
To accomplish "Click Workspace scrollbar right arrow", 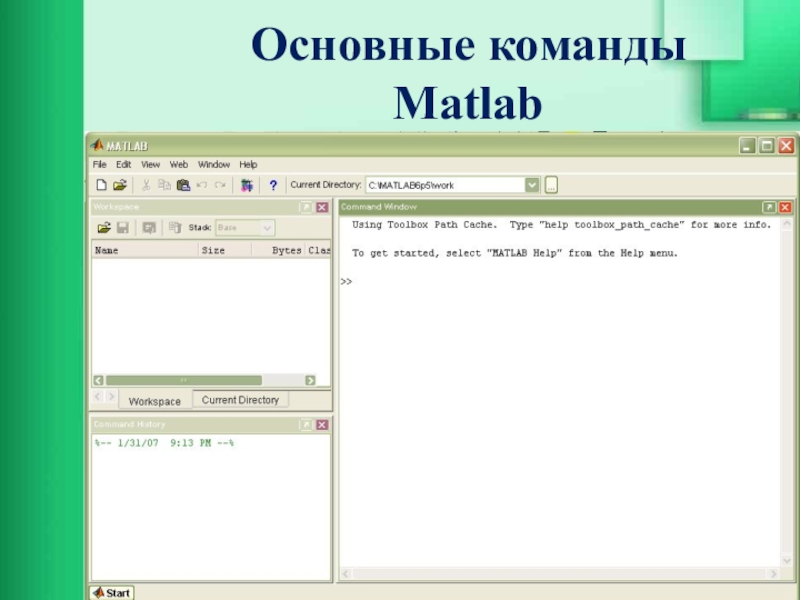I will tap(310, 380).
